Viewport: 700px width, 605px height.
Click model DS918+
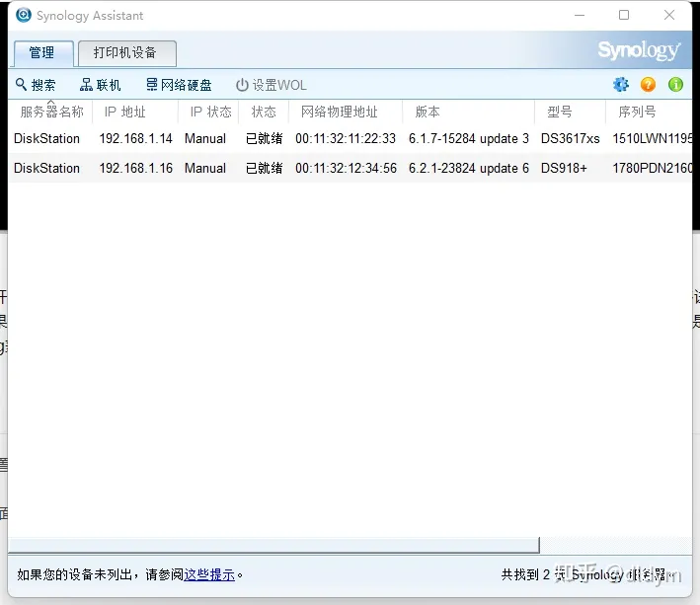coord(564,168)
